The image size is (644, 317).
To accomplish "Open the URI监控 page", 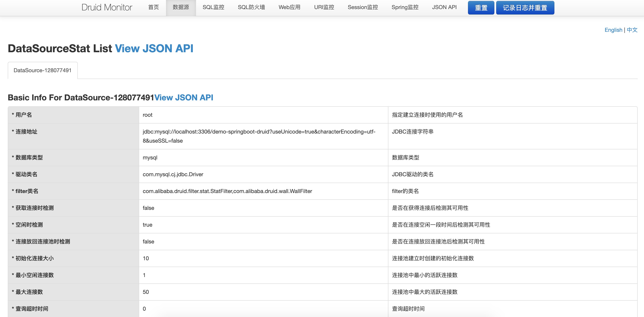I will 324,7.
